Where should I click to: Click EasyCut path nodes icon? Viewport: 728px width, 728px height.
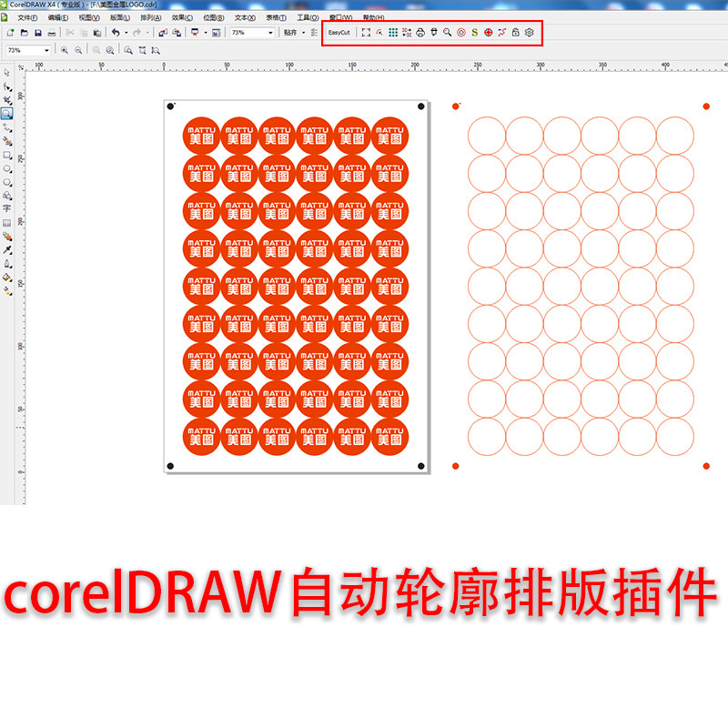tap(502, 33)
